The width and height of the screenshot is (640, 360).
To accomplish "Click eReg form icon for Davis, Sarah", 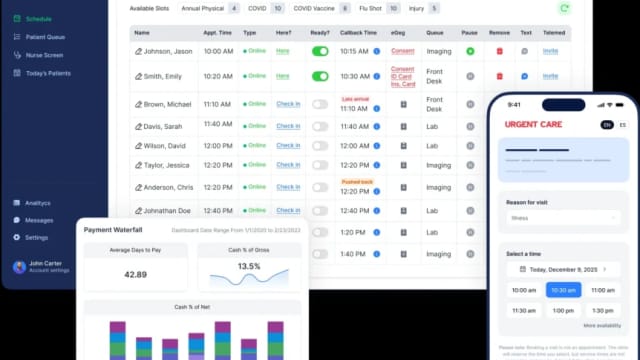I will 403,127.
